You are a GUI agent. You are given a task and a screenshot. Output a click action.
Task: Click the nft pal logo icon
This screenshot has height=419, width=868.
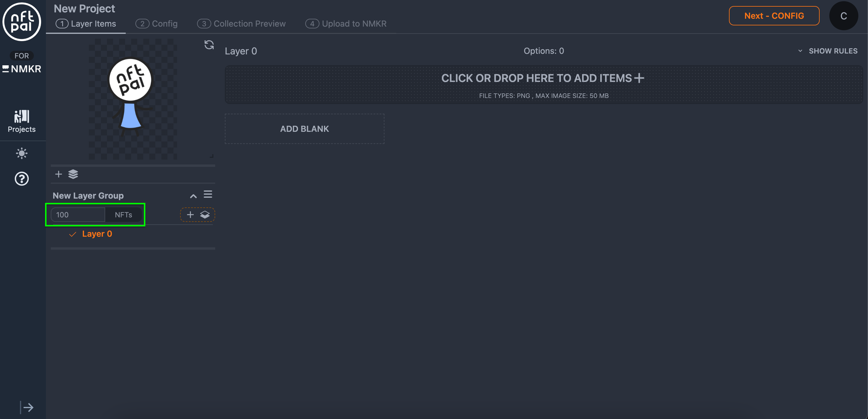(x=21, y=21)
